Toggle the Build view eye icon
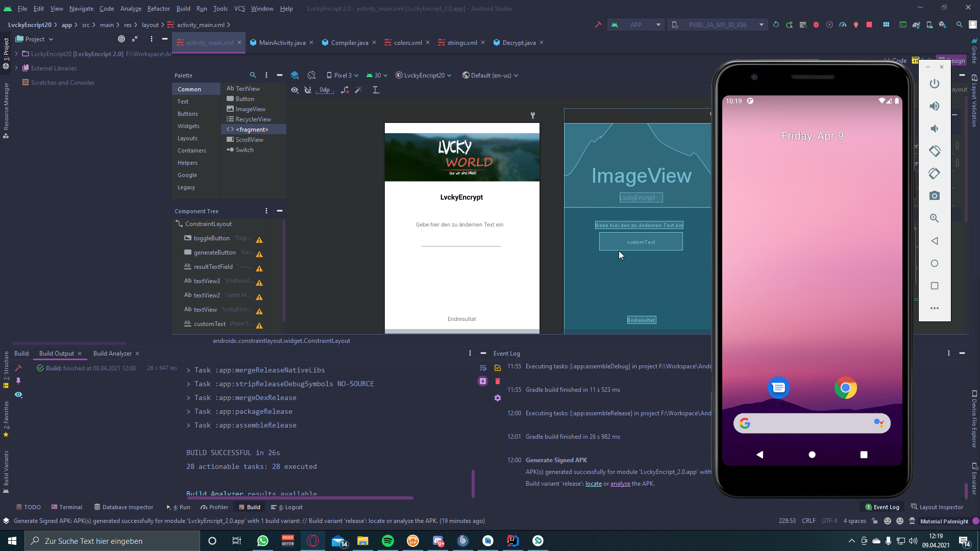This screenshot has width=980, height=551. [x=18, y=395]
